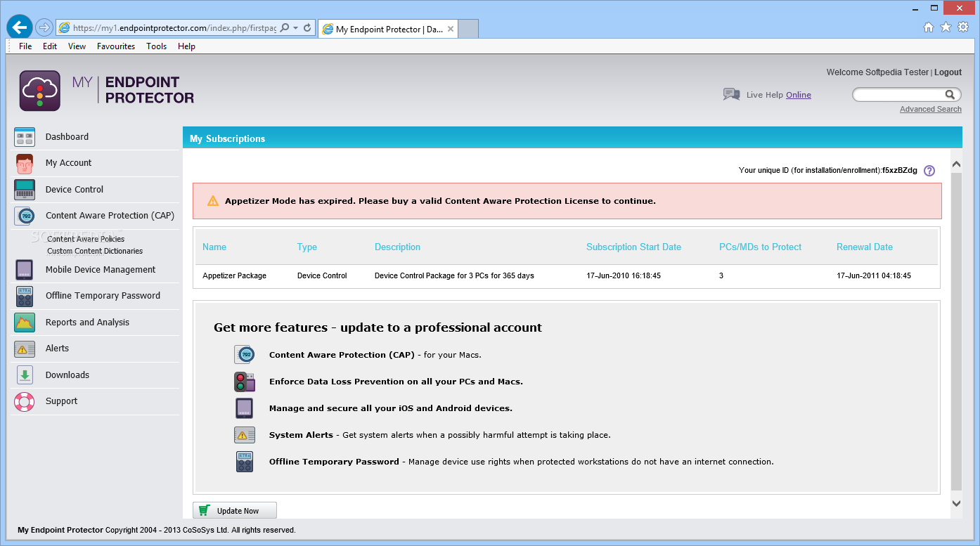Image resolution: width=980 pixels, height=546 pixels.
Task: Sort by PCs/MDs to Protect column header
Action: click(x=761, y=247)
